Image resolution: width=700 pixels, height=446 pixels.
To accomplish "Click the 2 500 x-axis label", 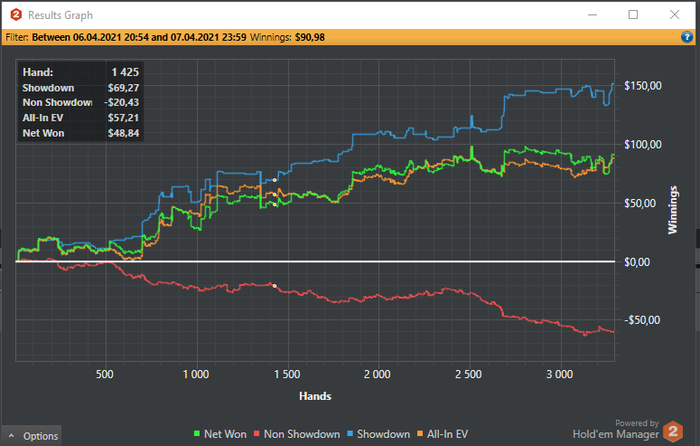I will click(x=468, y=374).
